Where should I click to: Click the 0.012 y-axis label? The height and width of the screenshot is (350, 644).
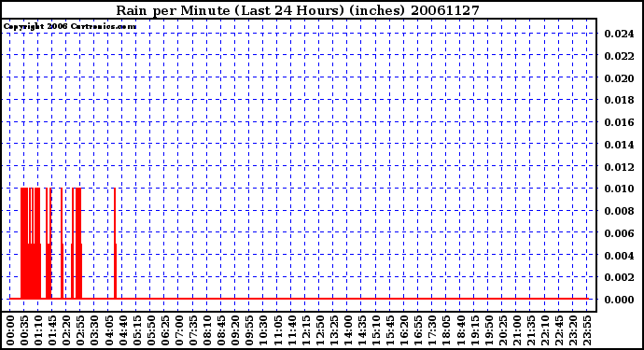click(619, 166)
